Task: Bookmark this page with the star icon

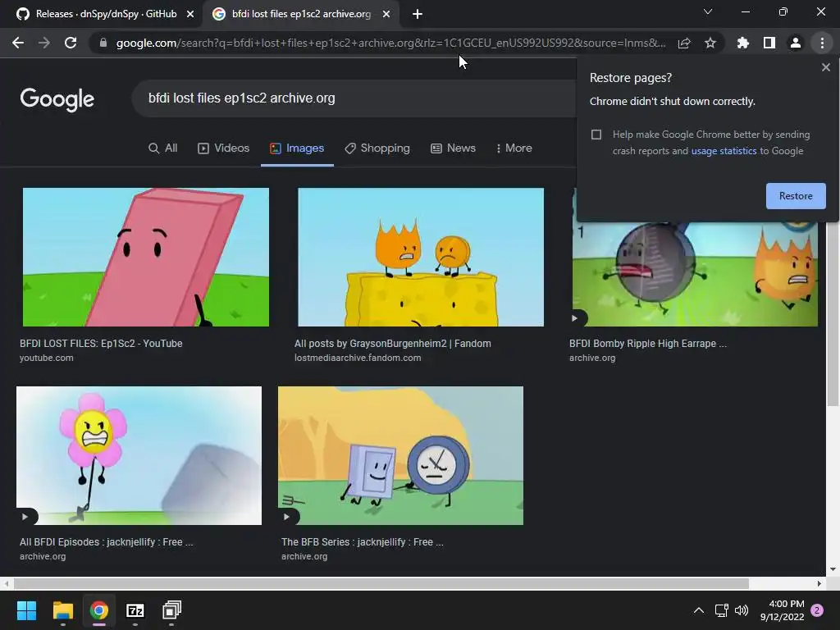Action: 710,43
